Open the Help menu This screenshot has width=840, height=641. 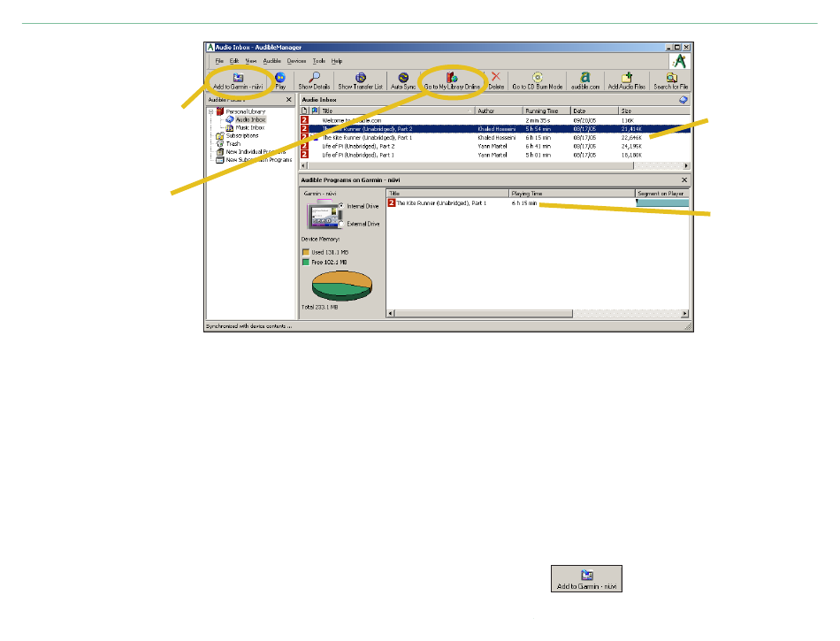[x=336, y=61]
